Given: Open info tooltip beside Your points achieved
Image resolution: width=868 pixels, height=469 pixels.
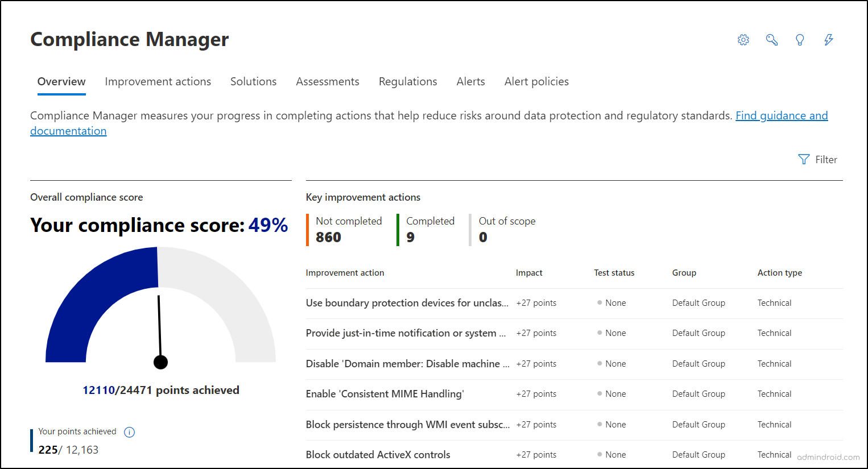Looking at the screenshot, I should pyautogui.click(x=129, y=432).
